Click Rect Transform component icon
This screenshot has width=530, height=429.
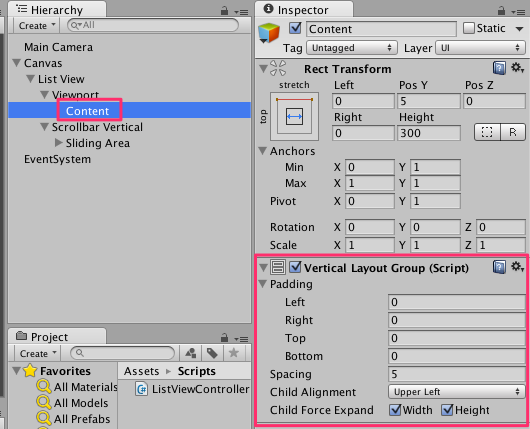[278, 68]
